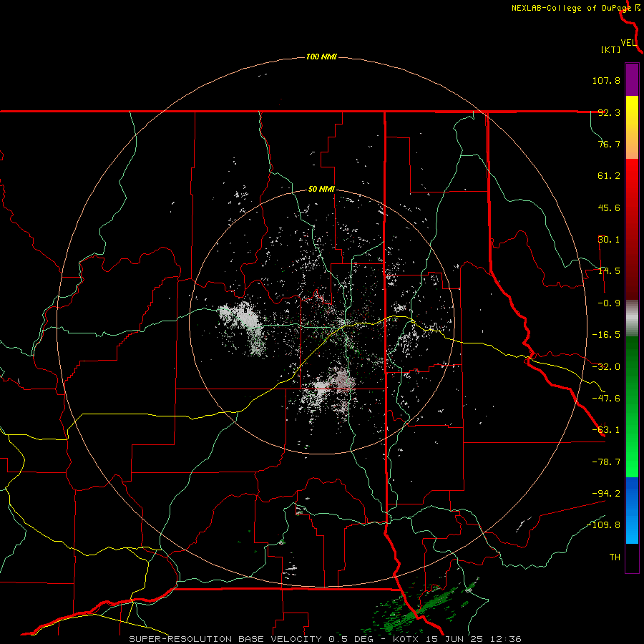This screenshot has height=644, width=644.
Task: Click the 100 NMI range ring label
Action: pos(321,57)
